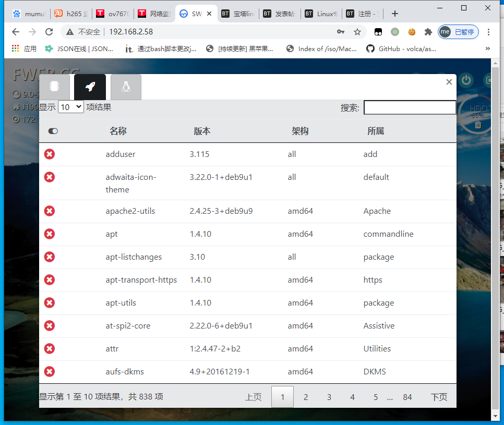The image size is (504, 425).
Task: Select the rocket icon tab
Action: (x=90, y=87)
